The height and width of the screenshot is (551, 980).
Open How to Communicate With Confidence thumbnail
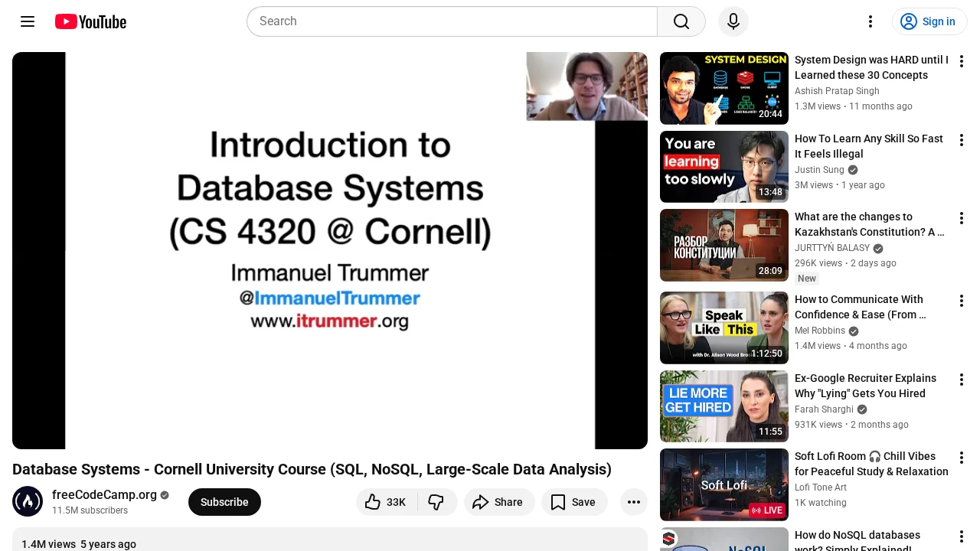click(x=724, y=328)
